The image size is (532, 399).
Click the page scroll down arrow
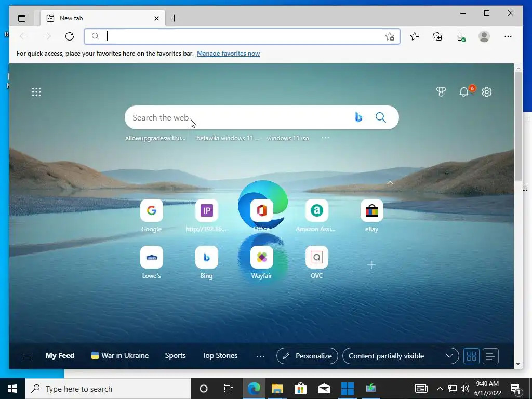518,364
